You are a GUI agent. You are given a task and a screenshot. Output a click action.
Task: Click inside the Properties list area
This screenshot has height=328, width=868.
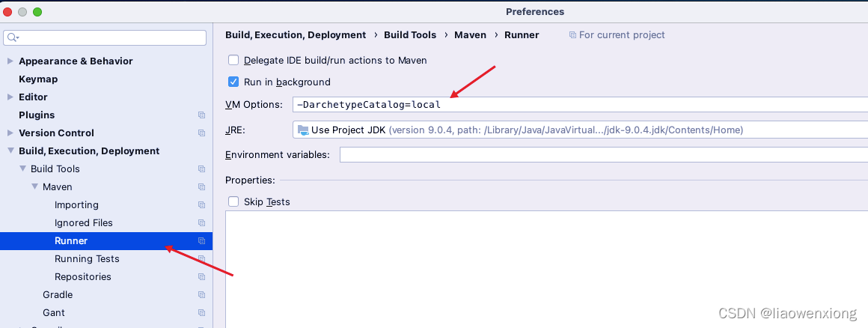546,269
